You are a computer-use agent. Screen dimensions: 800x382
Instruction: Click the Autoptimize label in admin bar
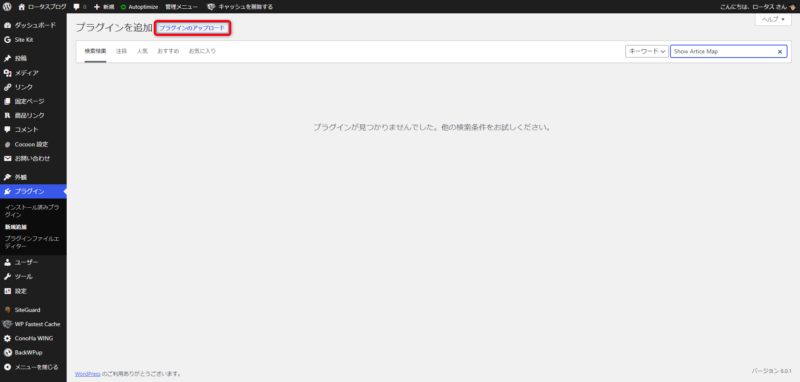[143, 7]
